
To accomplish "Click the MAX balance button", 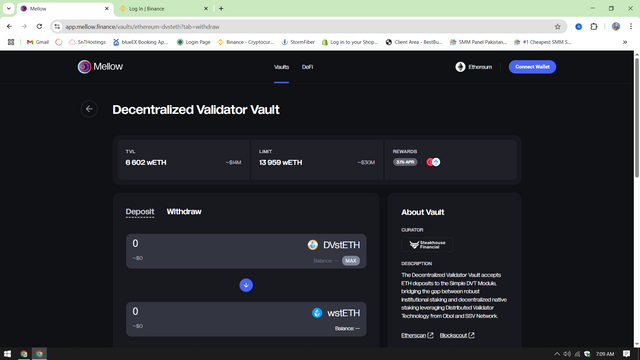I will click(351, 261).
